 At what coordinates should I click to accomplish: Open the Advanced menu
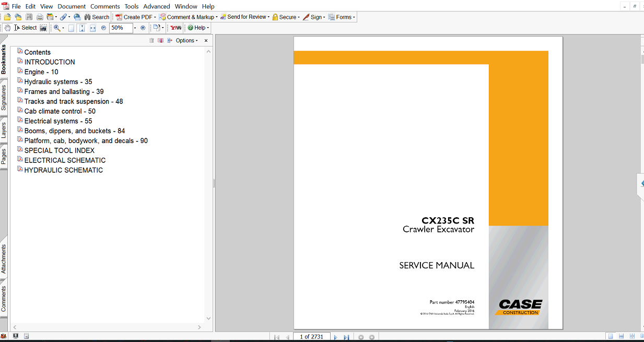pos(156,6)
